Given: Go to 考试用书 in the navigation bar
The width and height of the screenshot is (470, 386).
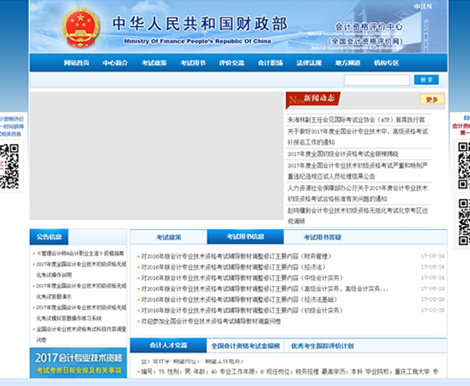Looking at the screenshot, I should tap(193, 63).
